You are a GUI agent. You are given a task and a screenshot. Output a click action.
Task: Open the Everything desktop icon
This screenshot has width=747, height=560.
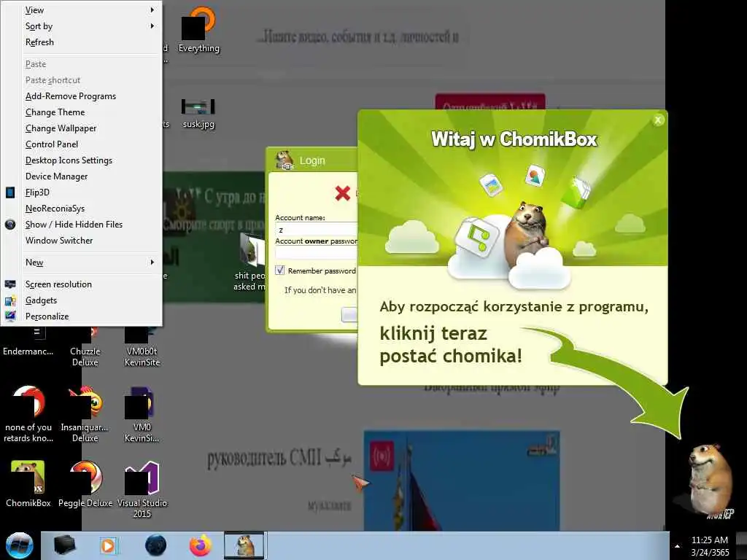pos(198,29)
